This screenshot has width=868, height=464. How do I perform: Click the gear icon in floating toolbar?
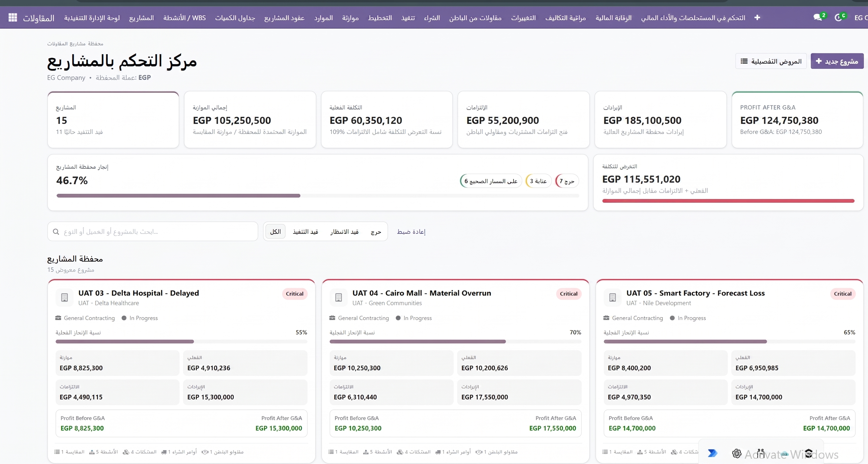737,453
